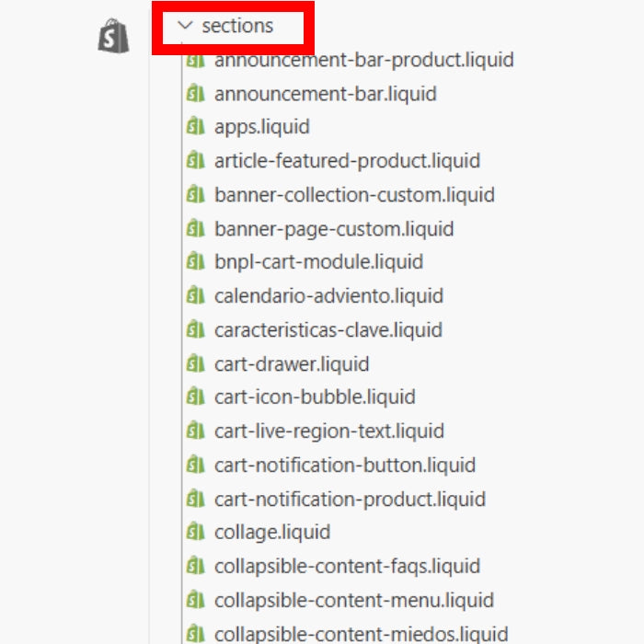Click the icon beside banner-page-custom.liquid
This screenshot has width=644, height=644.
coord(195,228)
